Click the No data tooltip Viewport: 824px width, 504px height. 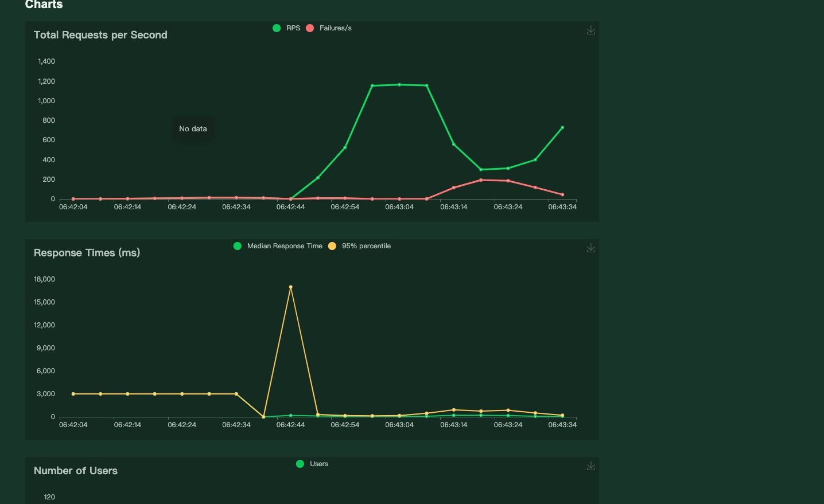point(193,128)
